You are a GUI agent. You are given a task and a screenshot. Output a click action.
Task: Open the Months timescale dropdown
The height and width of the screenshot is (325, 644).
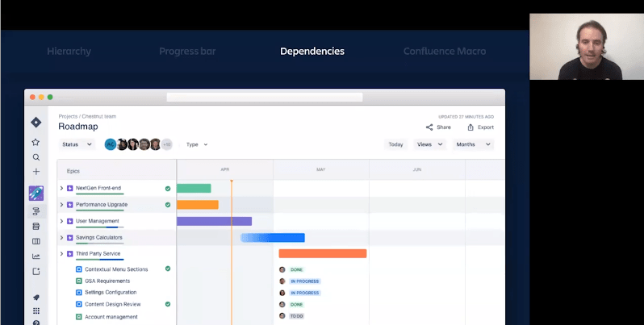point(473,144)
